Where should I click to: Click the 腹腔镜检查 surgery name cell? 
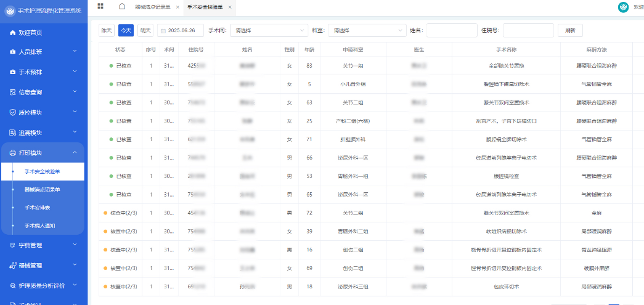click(x=506, y=176)
